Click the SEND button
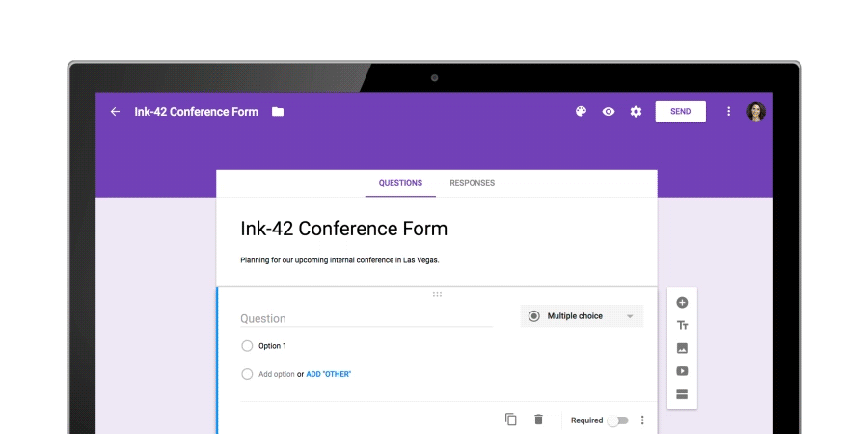The image size is (868, 434). click(x=680, y=112)
